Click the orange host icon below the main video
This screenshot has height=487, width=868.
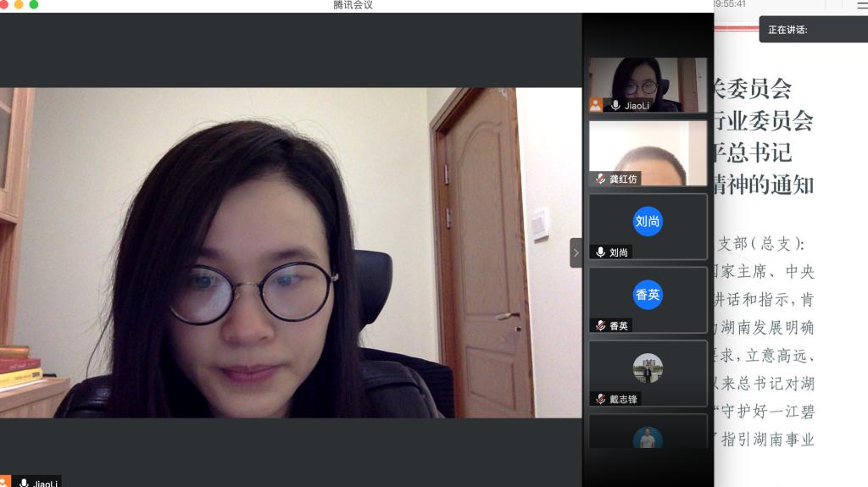5,482
